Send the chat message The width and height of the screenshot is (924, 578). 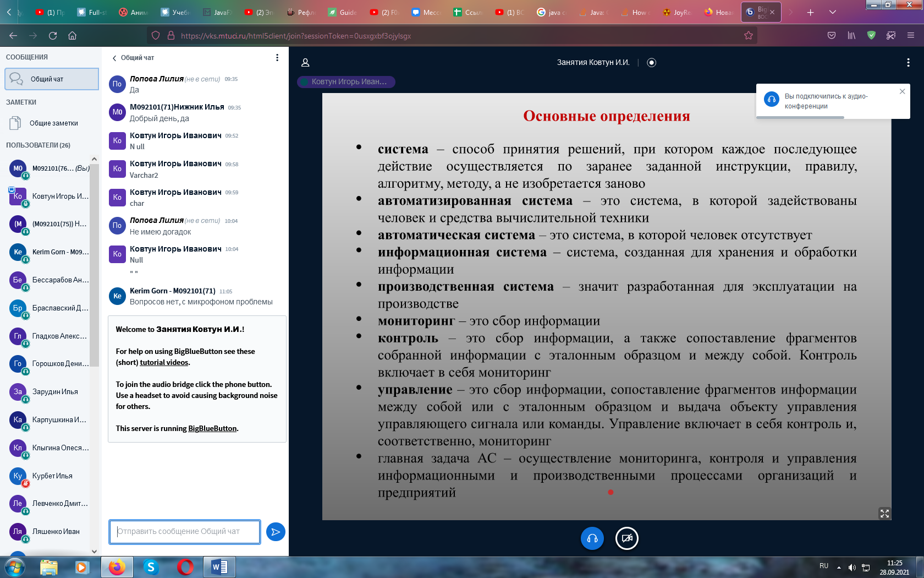[x=276, y=532]
